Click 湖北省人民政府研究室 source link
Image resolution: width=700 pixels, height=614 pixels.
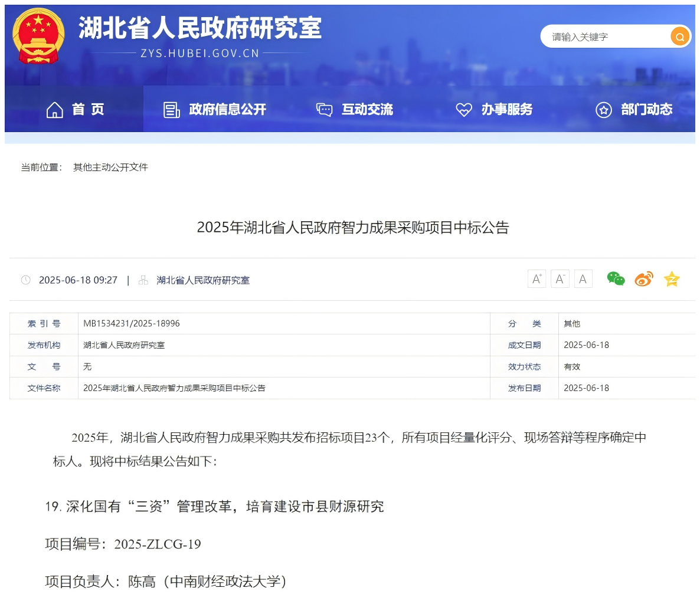[x=202, y=280]
